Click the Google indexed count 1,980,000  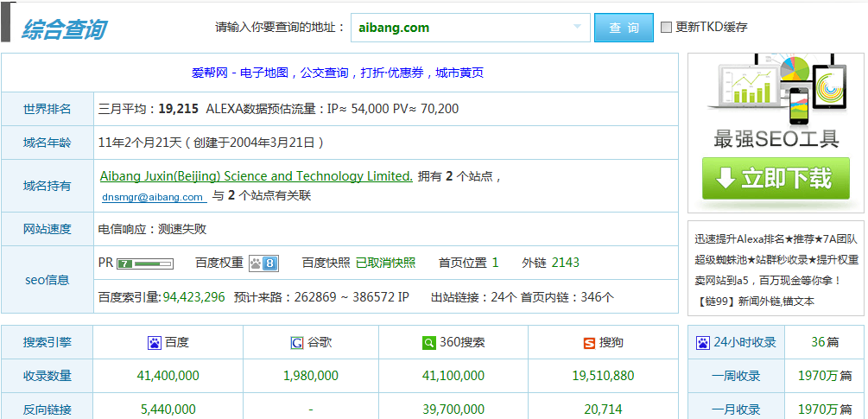(311, 376)
